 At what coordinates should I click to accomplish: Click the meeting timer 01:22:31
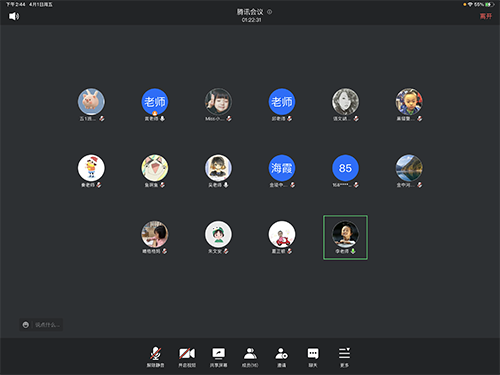(x=252, y=20)
